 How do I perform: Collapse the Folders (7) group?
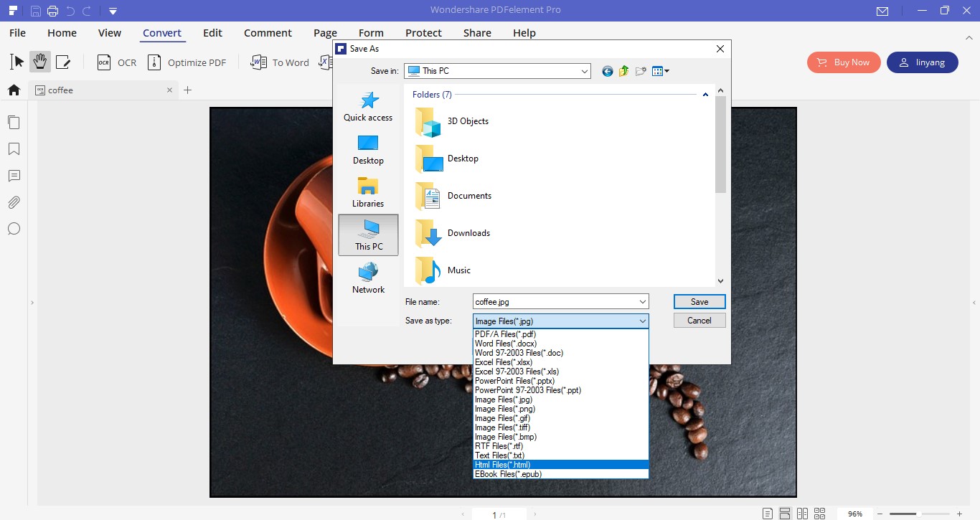pos(705,95)
